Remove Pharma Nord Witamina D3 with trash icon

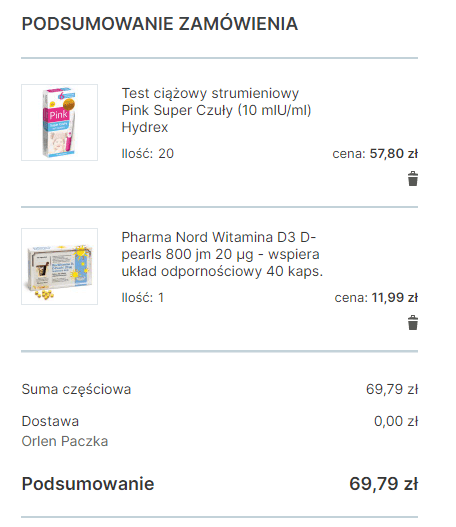(413, 323)
